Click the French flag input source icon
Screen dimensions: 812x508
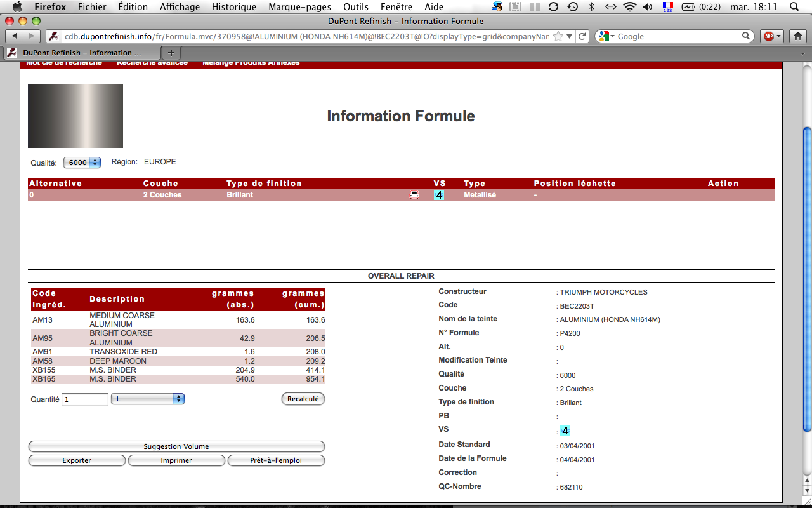(x=667, y=7)
